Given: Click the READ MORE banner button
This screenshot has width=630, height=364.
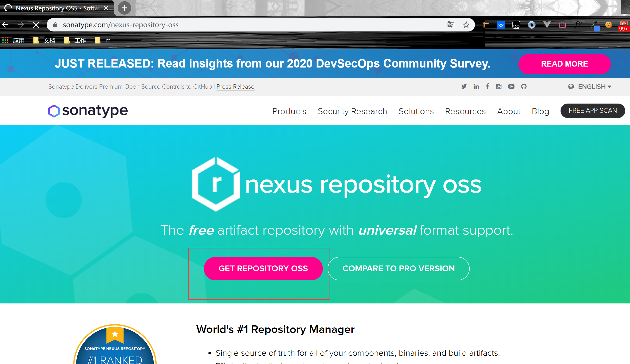Looking at the screenshot, I should 564,64.
